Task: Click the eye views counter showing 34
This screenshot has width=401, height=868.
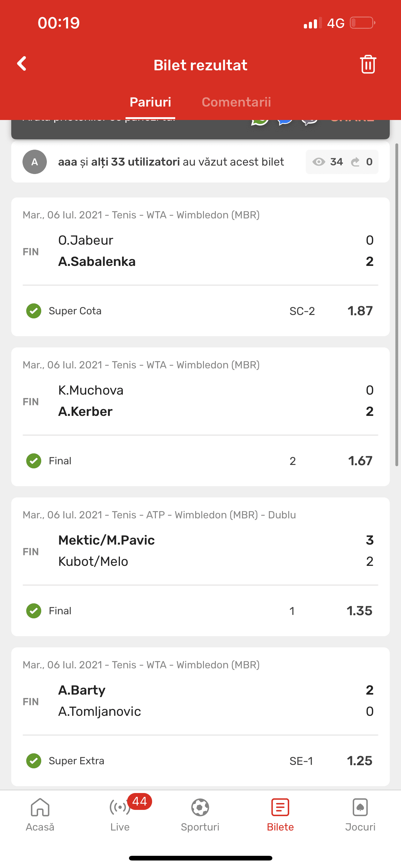Action: pos(327,162)
